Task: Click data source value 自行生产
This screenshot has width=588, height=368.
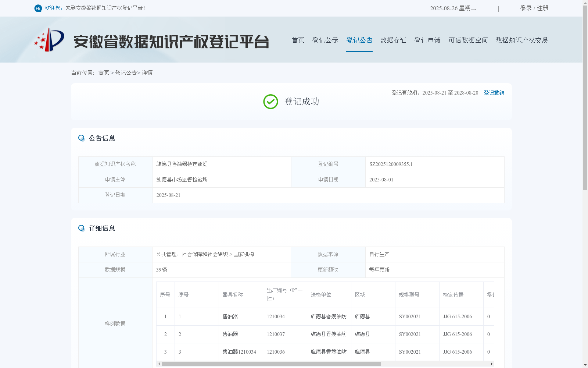Action: [379, 254]
